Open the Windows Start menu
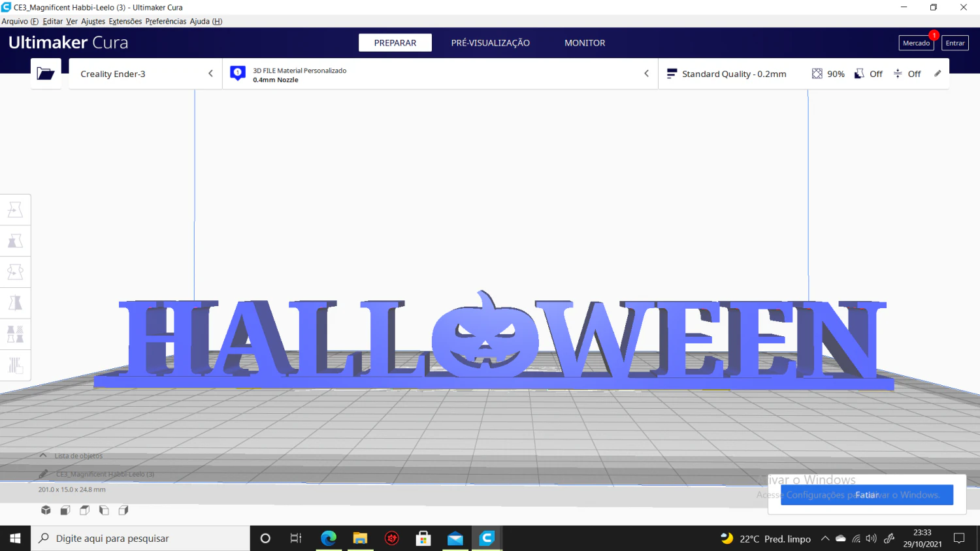This screenshot has height=551, width=980. click(x=15, y=538)
